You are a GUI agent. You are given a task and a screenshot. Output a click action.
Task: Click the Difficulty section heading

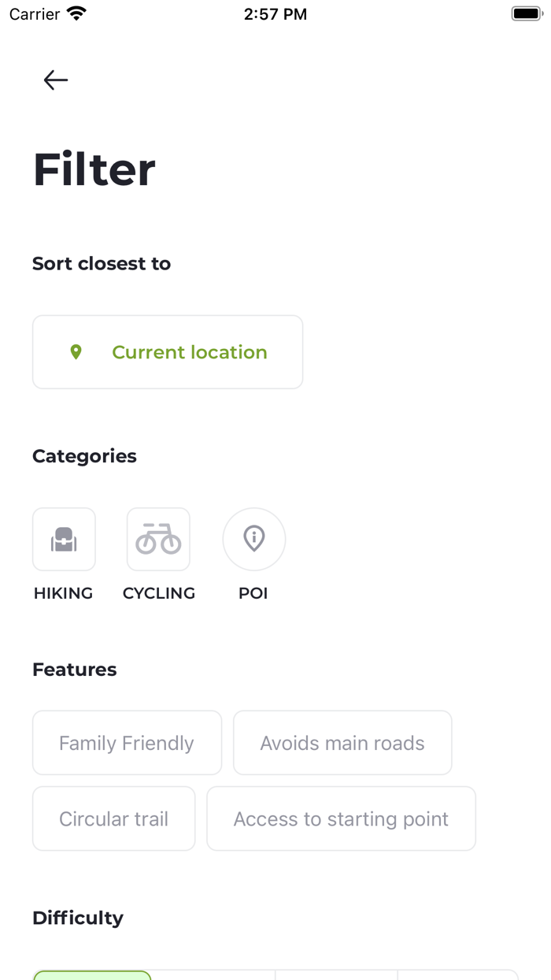78,918
